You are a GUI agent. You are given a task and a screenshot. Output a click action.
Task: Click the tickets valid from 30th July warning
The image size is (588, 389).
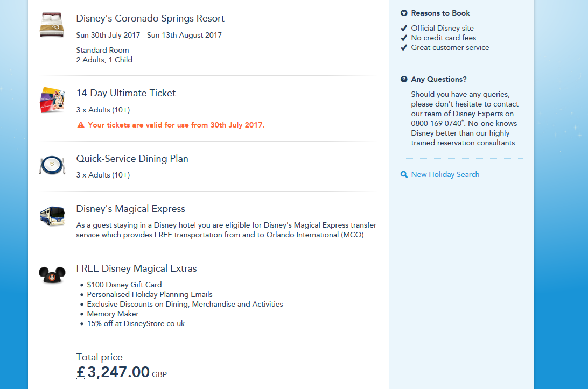(x=176, y=125)
